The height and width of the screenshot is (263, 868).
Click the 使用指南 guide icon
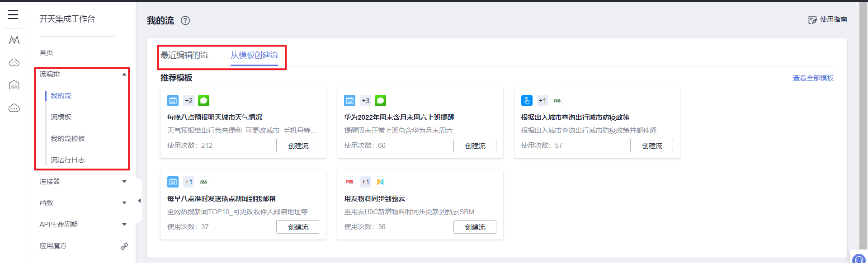click(x=813, y=19)
